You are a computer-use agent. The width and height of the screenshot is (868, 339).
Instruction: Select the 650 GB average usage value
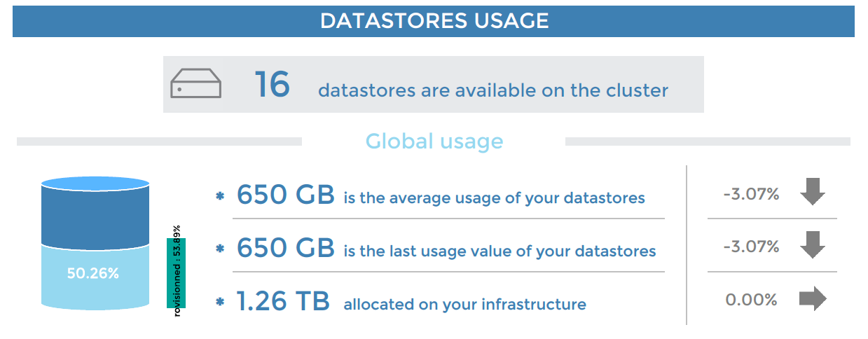tap(285, 195)
